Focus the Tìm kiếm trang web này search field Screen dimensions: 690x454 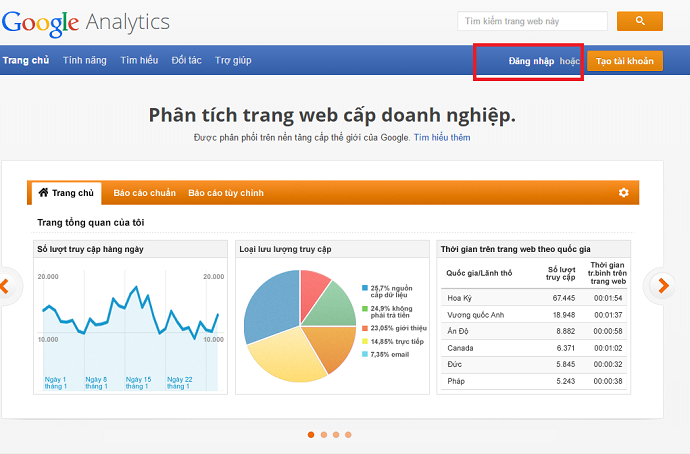(532, 21)
